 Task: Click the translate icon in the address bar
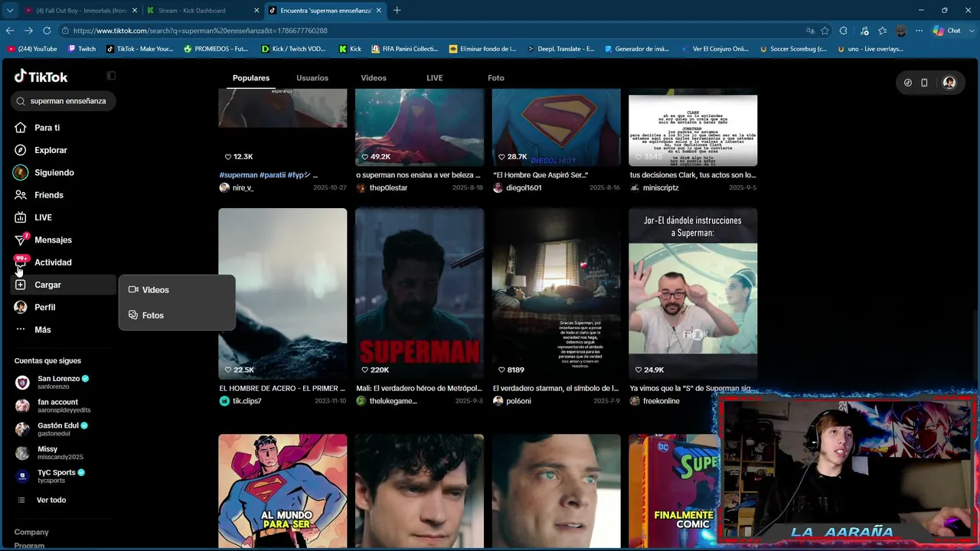coord(811,31)
